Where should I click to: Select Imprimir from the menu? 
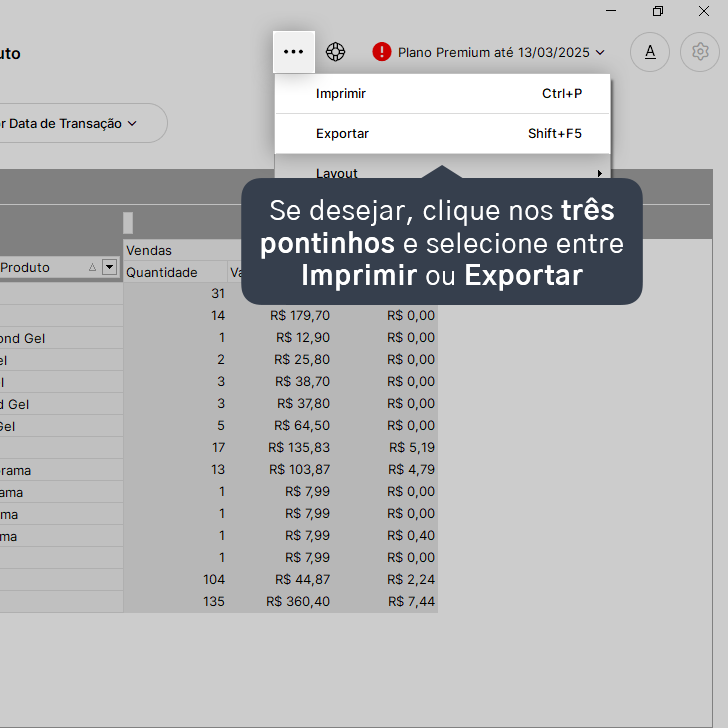coord(442,94)
